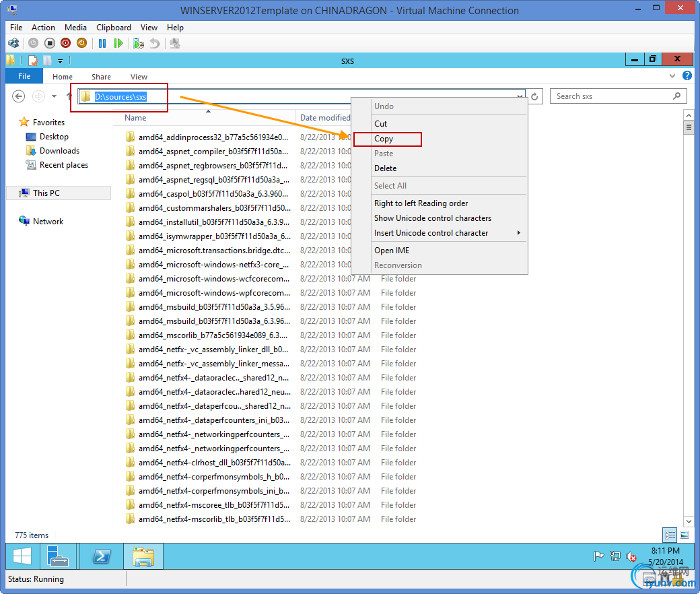Open the address bar history dropdown
The image size is (700, 594).
[520, 96]
